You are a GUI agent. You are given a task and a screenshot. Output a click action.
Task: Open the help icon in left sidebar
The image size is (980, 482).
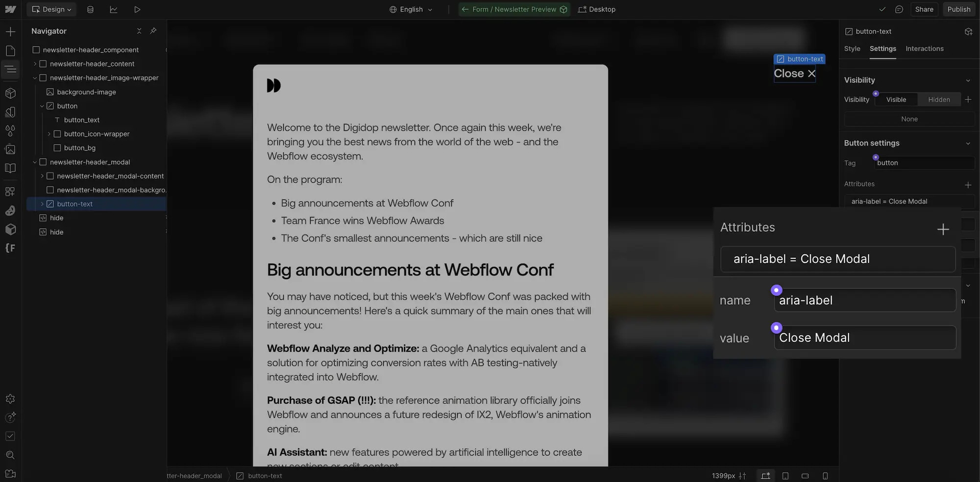pos(10,417)
